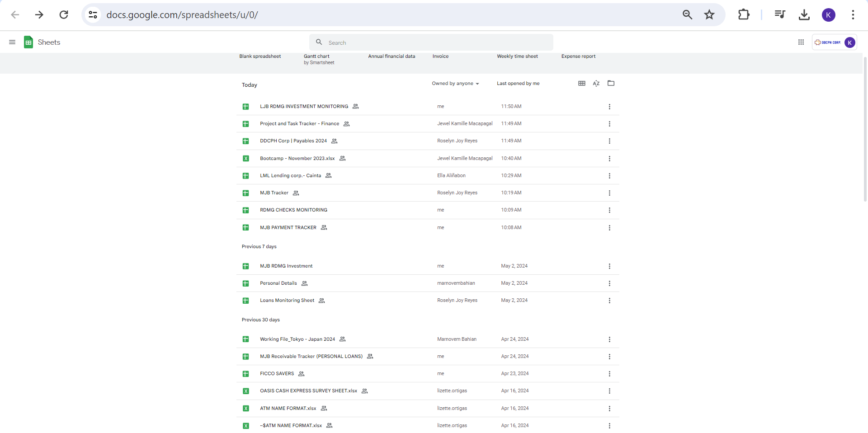Click the Sheets home logo icon

click(28, 42)
